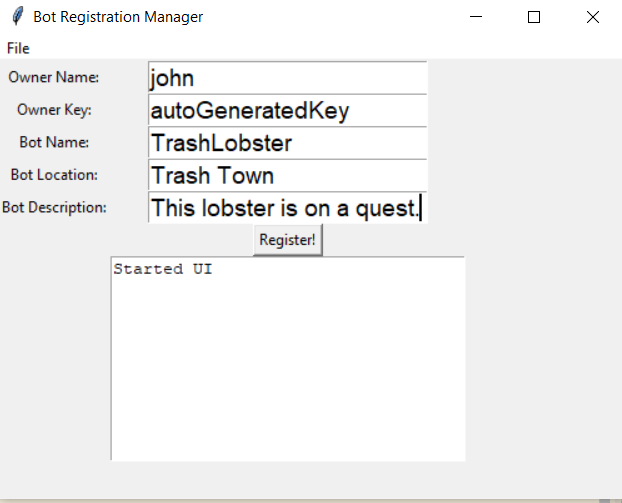Click the feather app icon in title bar

tap(17, 17)
